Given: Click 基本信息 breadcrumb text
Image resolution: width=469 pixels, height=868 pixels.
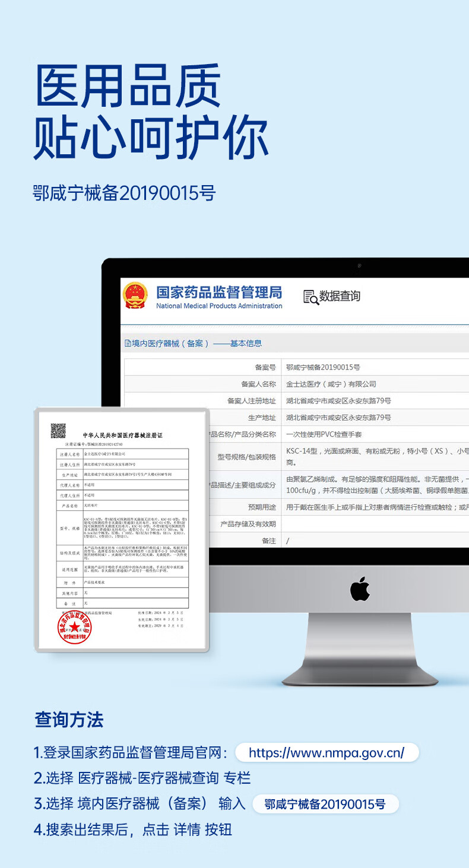Looking at the screenshot, I should [x=246, y=344].
